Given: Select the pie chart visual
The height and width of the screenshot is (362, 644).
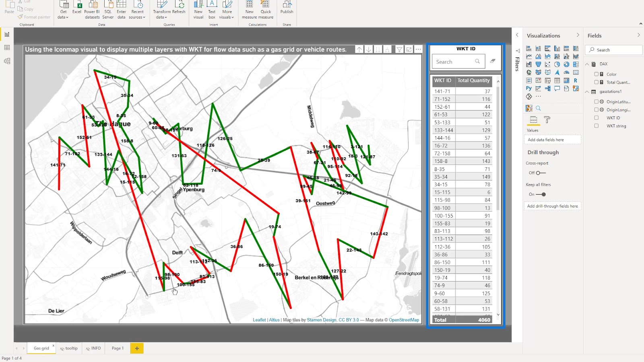Looking at the screenshot, I should point(557,64).
